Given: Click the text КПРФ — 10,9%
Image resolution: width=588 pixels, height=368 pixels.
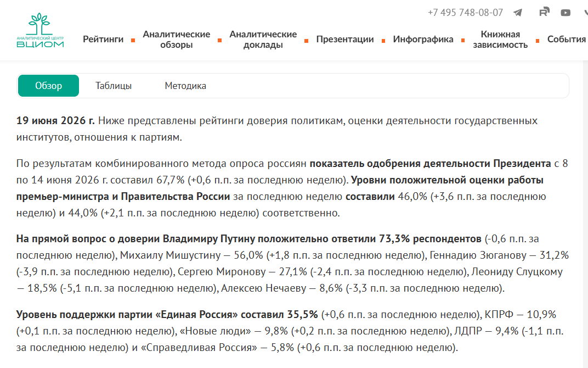Looking at the screenshot, I should coord(520,315).
